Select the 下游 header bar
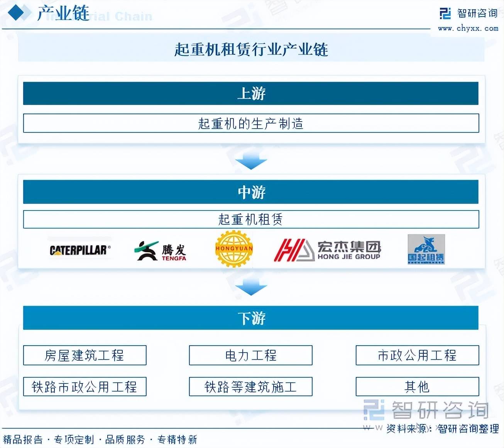This screenshot has height=448, width=504. click(x=251, y=318)
